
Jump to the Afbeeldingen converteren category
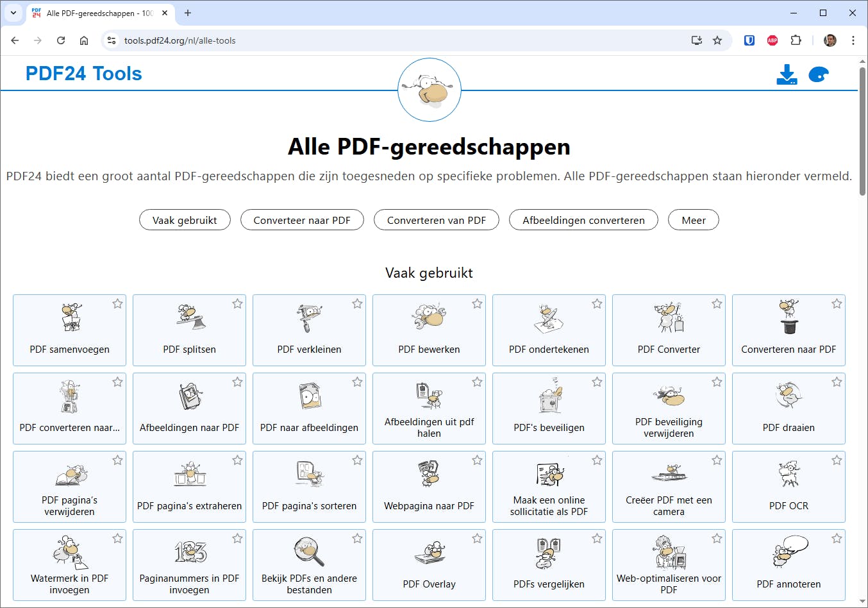(583, 220)
